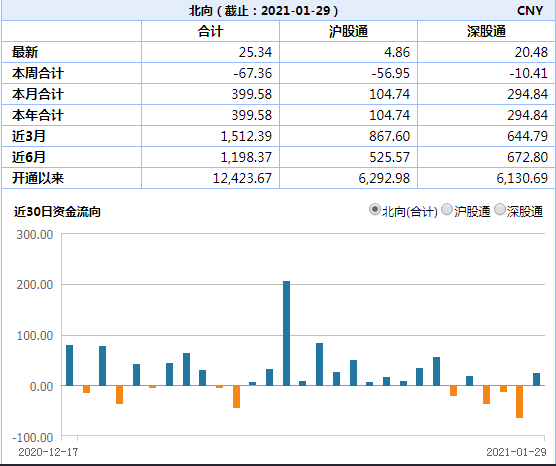Click the 本月合计 沪股通 value 104.74
This screenshot has width=556, height=466.
click(x=389, y=94)
